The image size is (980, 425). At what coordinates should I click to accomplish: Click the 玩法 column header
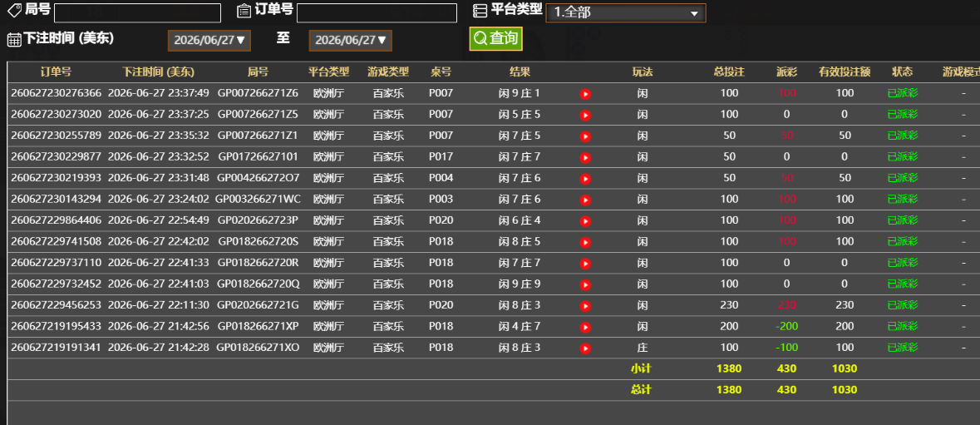point(642,72)
